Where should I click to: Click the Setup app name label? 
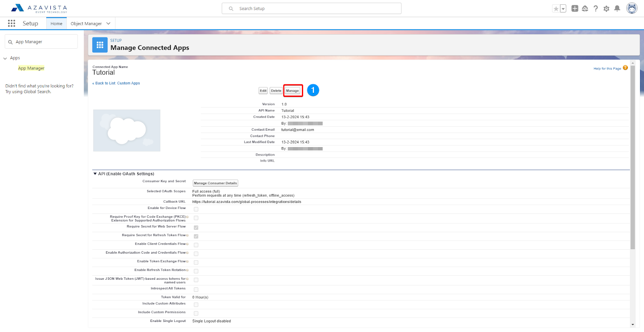[x=31, y=23]
